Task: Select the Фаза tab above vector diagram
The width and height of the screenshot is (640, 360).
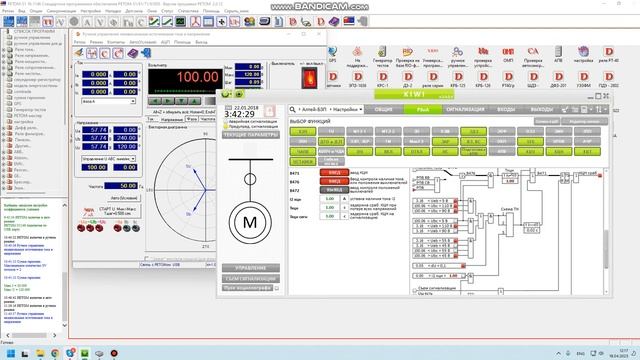Action: 191,119
